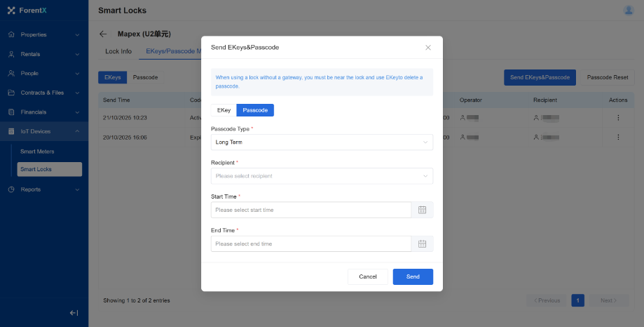Click the End Time calendar icon
Screen dimensions: 644x327
(422, 243)
